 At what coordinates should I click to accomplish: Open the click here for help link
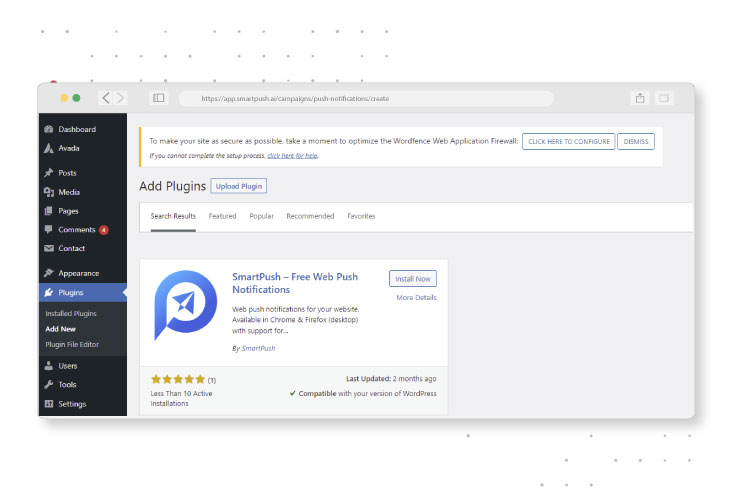tap(293, 156)
